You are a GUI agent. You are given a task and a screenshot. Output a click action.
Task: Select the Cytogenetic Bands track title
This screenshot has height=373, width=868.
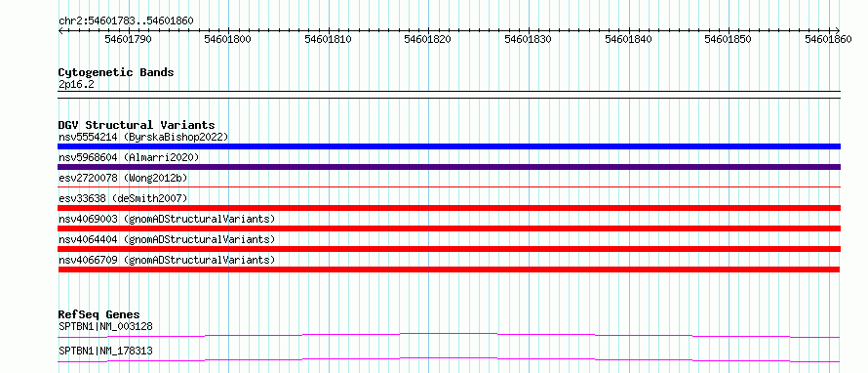(116, 72)
